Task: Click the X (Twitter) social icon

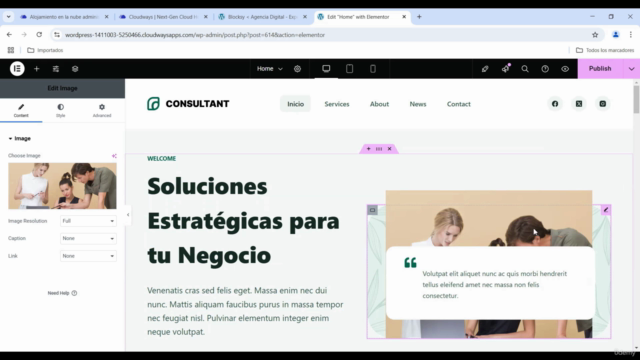Action: tap(579, 104)
